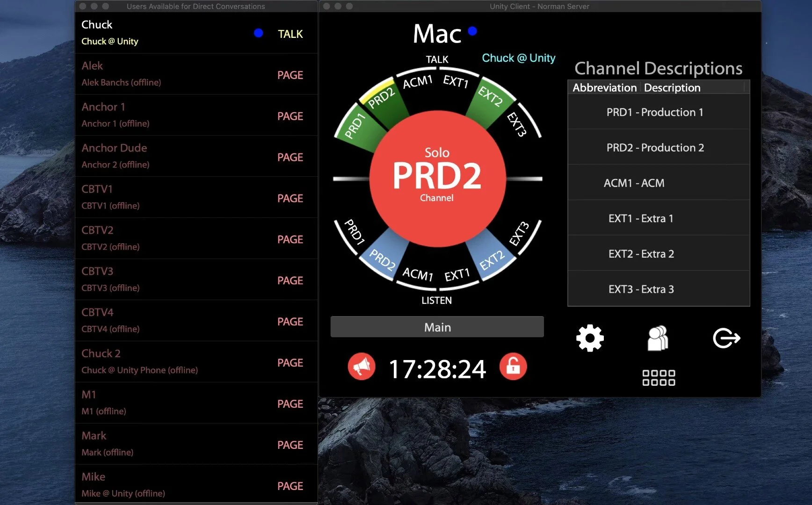
Task: Open the Main channel group selector
Action: 436,326
